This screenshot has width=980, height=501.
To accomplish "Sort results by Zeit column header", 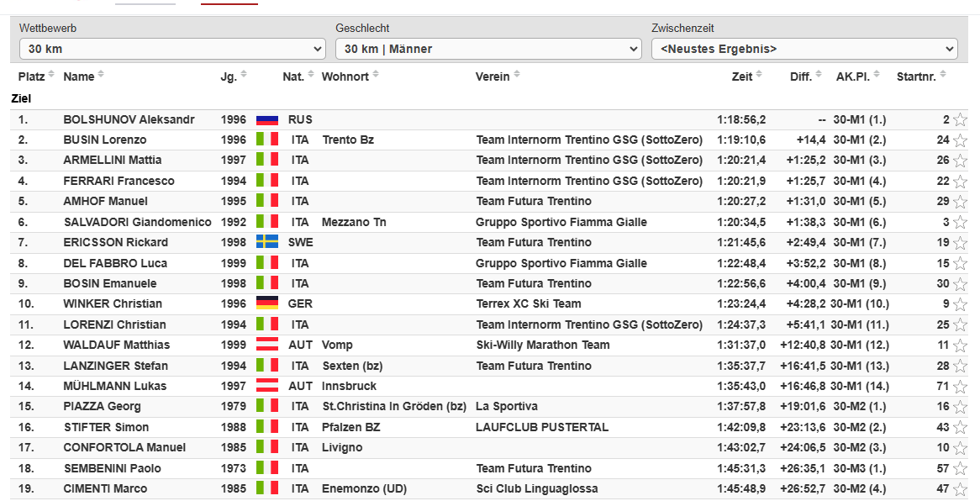I will point(741,76).
